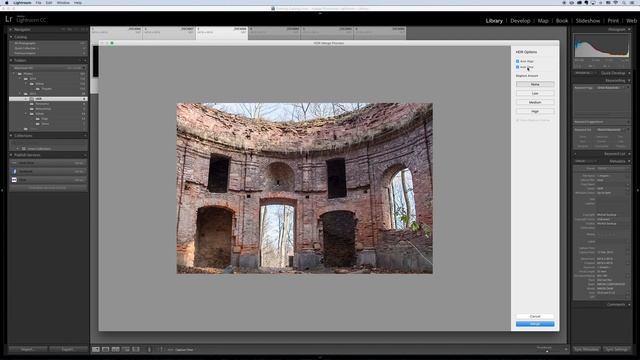Open the Keyword Tags dropdown
This screenshot has width=640, height=360.
(x=610, y=88)
